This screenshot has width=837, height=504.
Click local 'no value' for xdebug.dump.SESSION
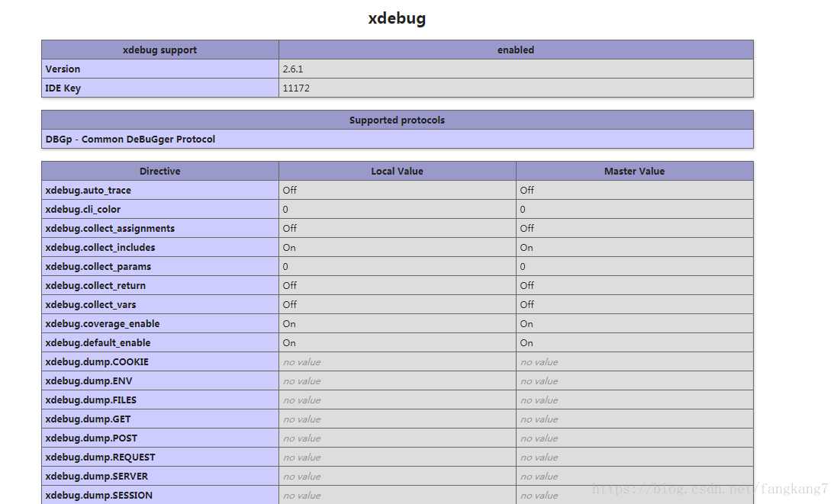click(x=398, y=495)
